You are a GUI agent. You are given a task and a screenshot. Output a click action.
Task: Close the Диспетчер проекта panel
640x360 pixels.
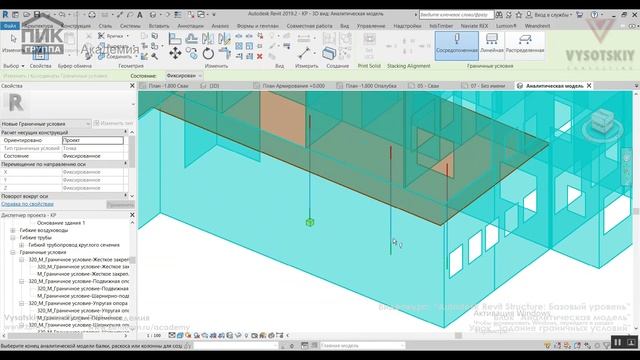[132, 215]
